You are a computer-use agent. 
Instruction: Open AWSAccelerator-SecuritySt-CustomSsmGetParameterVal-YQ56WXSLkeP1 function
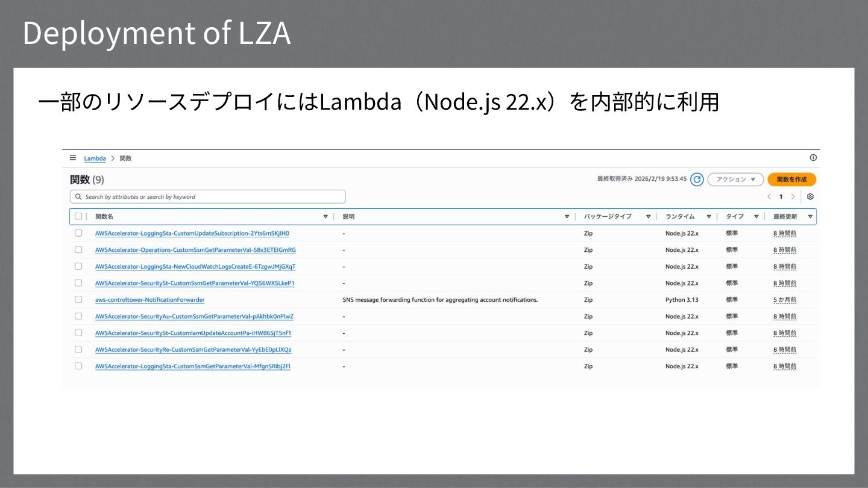point(195,283)
